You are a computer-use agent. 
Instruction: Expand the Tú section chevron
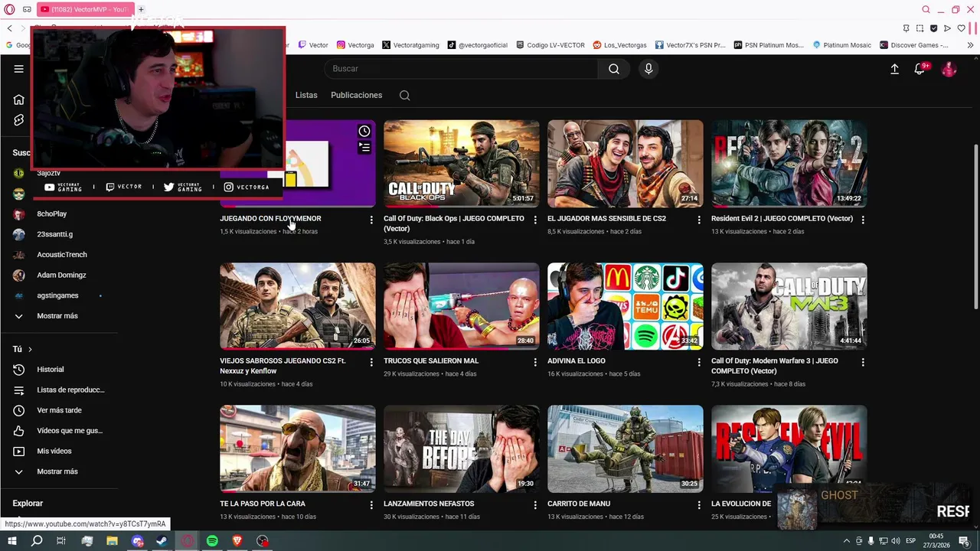click(x=30, y=350)
